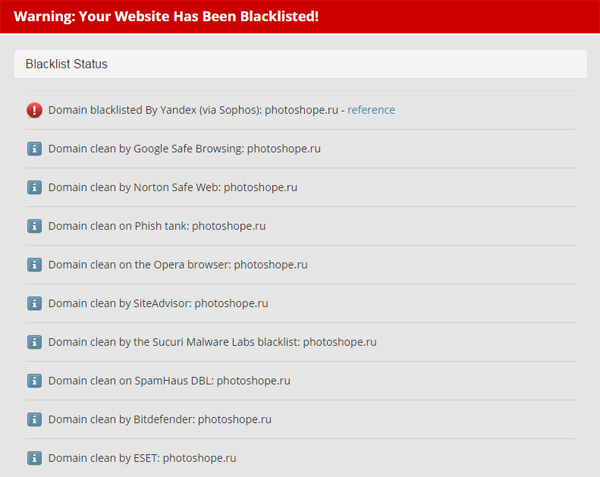The image size is (600, 477).
Task: Click the red alert icon beside Yandex result
Action: [x=35, y=110]
